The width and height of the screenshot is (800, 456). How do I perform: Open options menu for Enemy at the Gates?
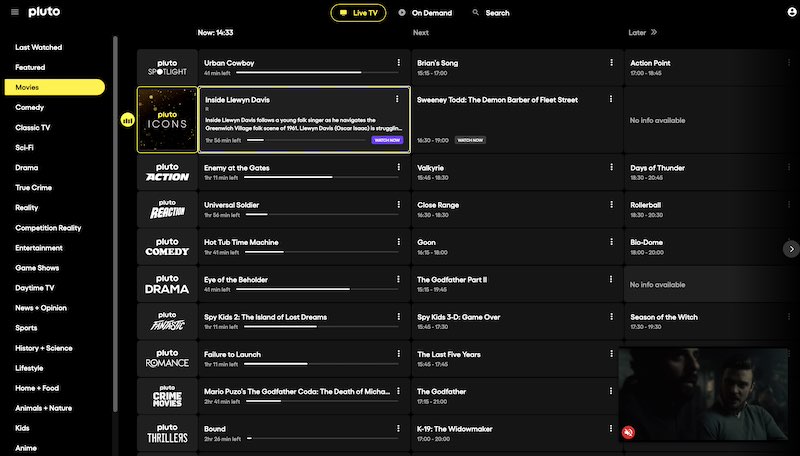point(398,167)
